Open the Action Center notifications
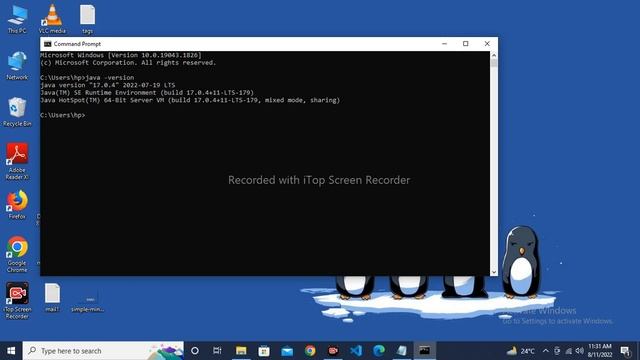640x360 pixels. [x=625, y=351]
